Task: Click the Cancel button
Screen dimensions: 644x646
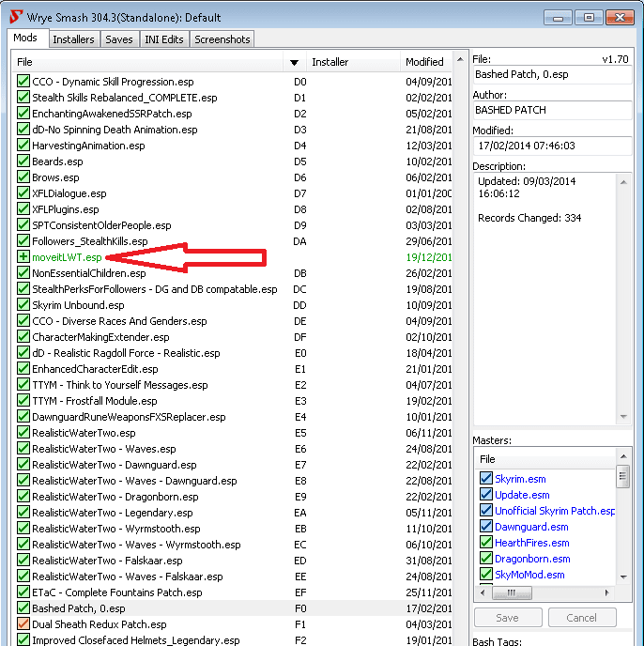Action: click(582, 618)
